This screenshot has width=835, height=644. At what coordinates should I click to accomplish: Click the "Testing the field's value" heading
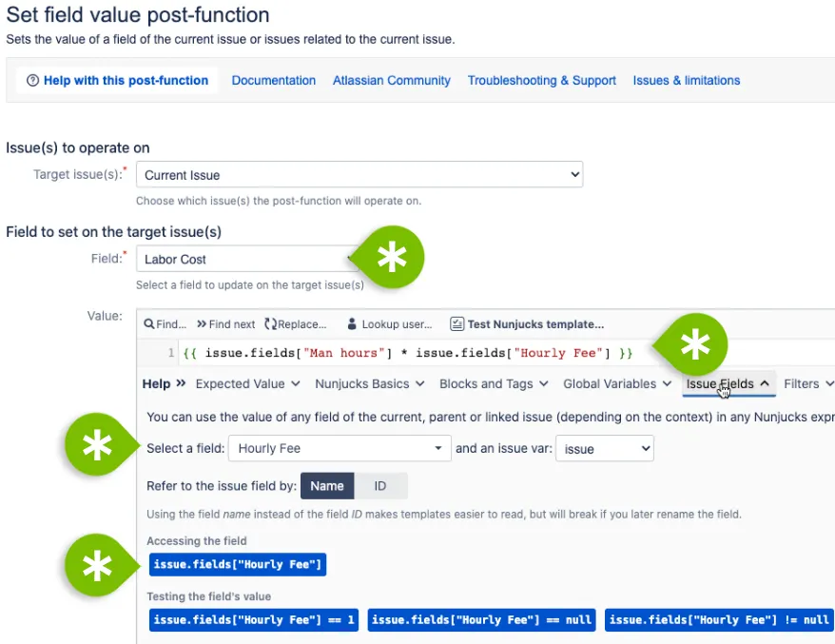click(209, 596)
